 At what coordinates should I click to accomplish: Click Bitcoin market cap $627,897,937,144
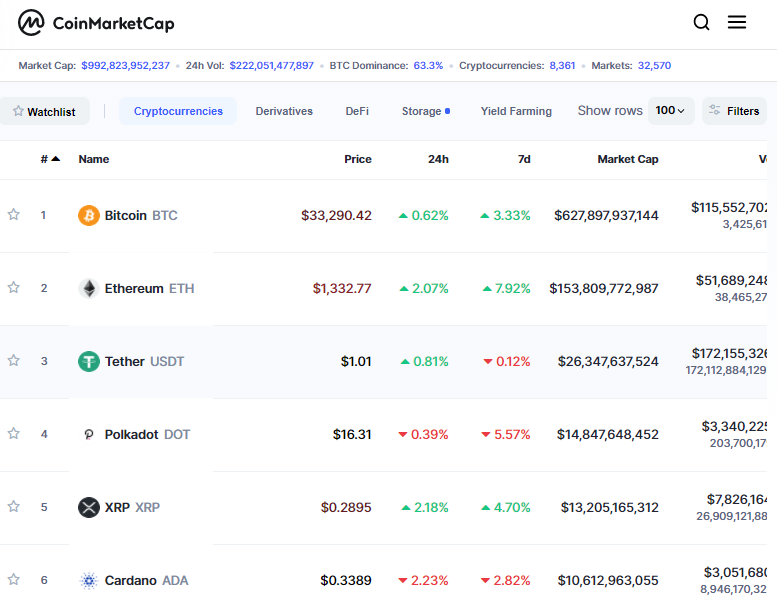pos(607,216)
